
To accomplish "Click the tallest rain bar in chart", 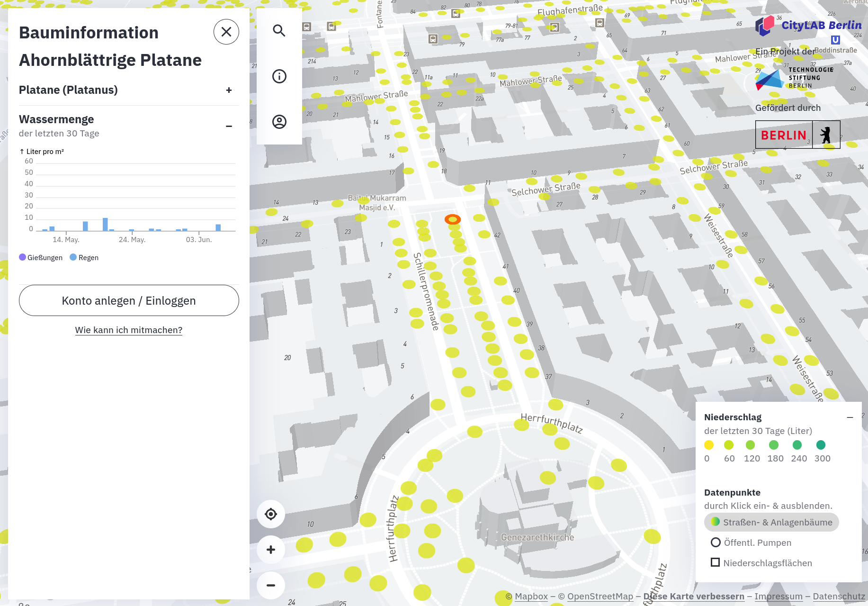I will coord(105,224).
